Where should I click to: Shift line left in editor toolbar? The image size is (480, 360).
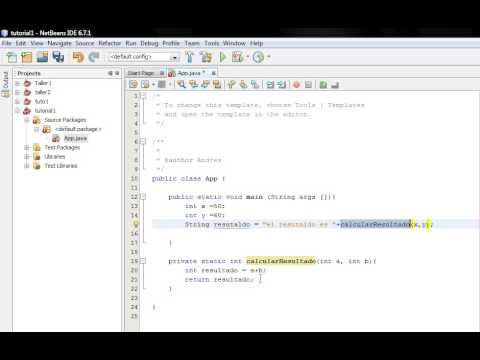click(x=270, y=84)
